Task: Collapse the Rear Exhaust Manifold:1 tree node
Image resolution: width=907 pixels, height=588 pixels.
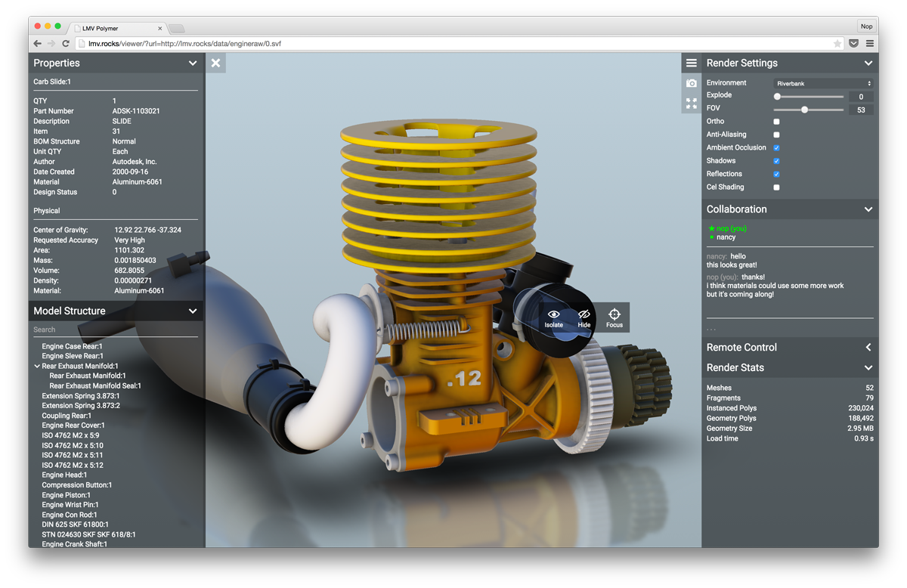Action: (37, 366)
